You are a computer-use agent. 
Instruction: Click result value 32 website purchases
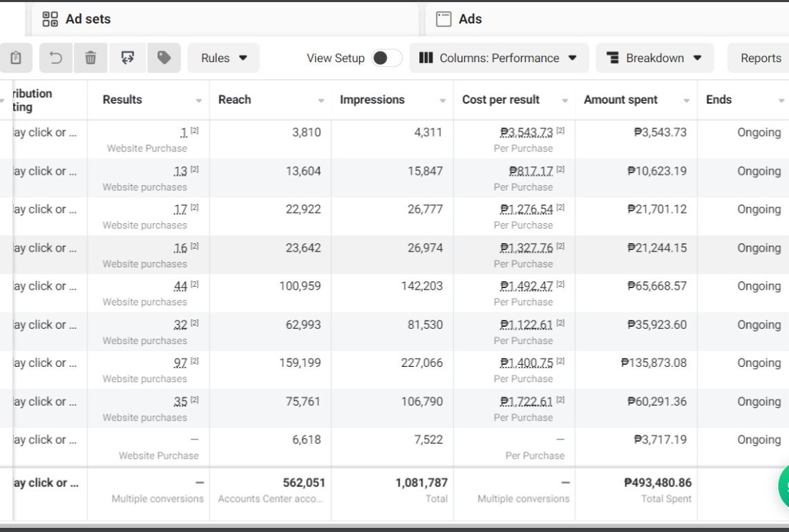(x=180, y=325)
